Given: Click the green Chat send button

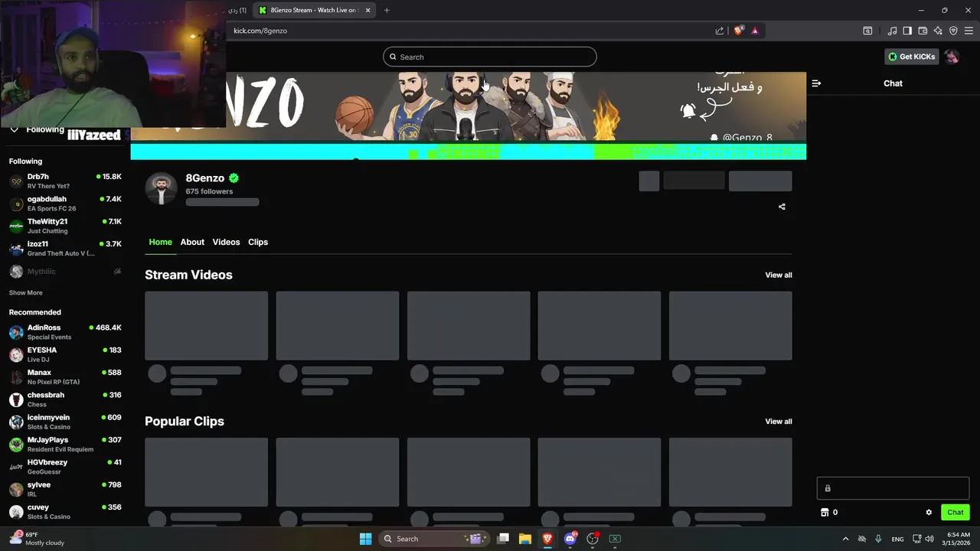Looking at the screenshot, I should click(955, 513).
